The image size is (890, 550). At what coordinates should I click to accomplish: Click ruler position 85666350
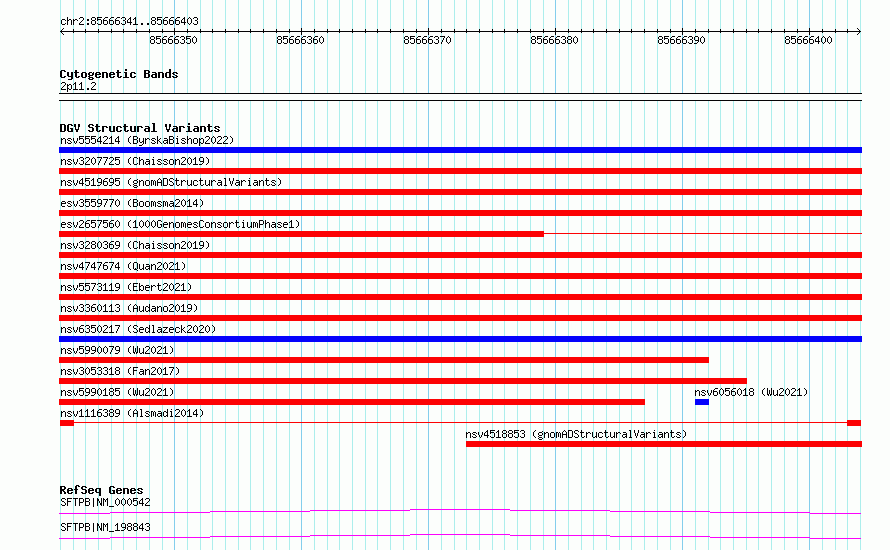coord(173,40)
